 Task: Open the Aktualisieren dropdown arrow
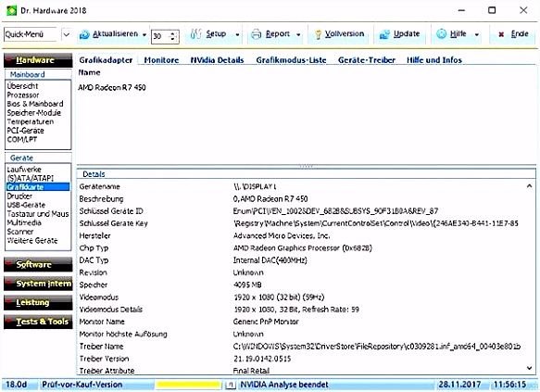click(x=144, y=35)
